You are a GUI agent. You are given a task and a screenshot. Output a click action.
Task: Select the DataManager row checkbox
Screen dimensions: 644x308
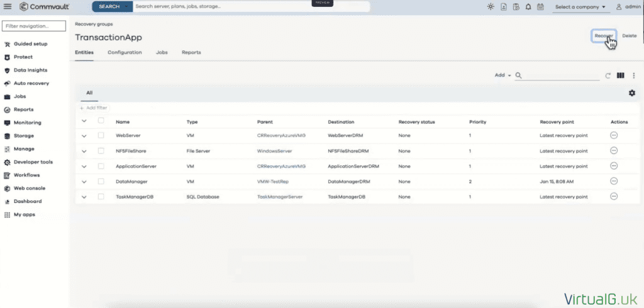(101, 181)
